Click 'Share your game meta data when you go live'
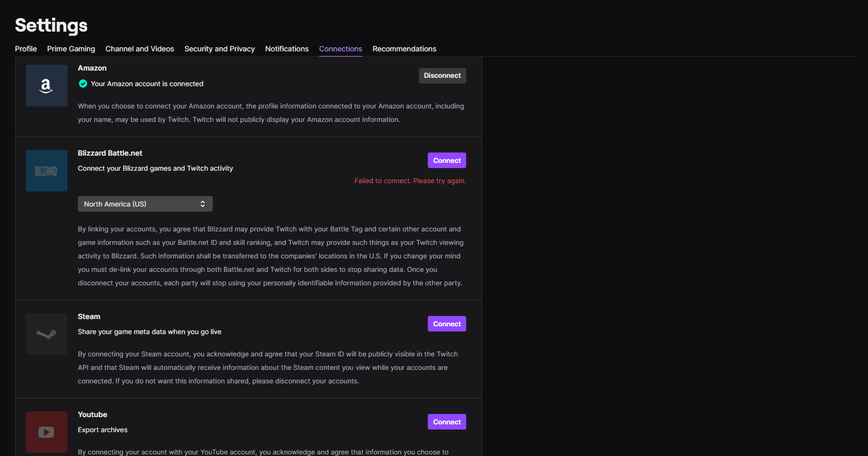Image resolution: width=868 pixels, height=456 pixels. pos(150,331)
